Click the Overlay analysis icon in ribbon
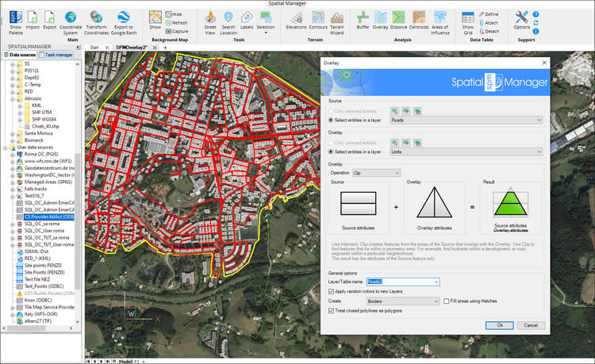Image resolution: width=595 pixels, height=364 pixels. tap(380, 21)
